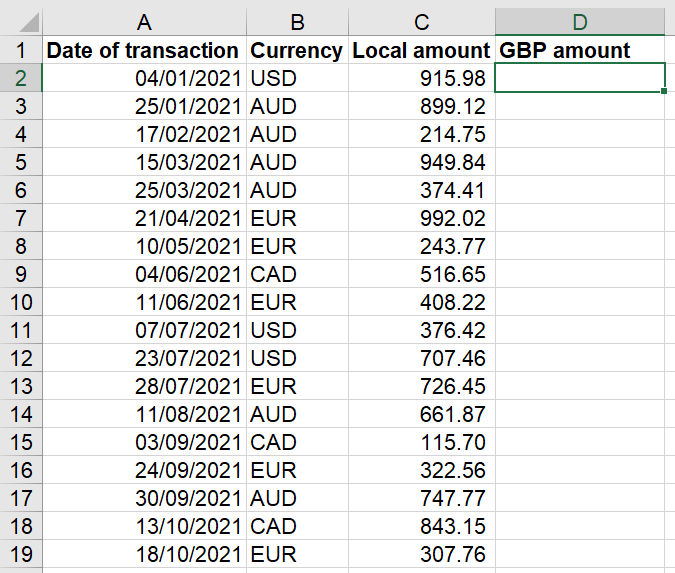Select row 10 header
The width and height of the screenshot is (675, 573).
(21, 302)
